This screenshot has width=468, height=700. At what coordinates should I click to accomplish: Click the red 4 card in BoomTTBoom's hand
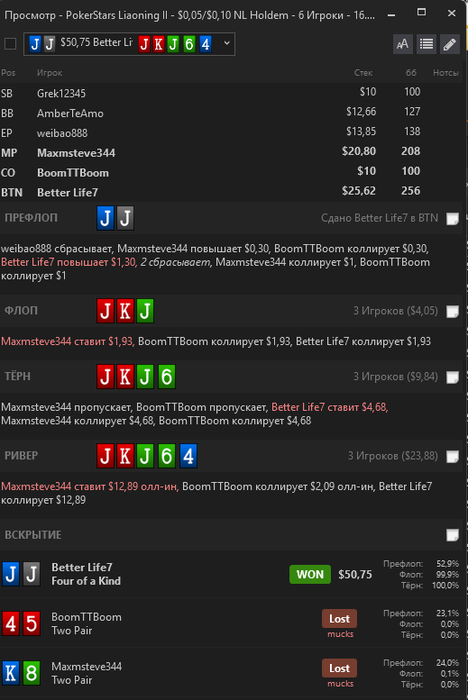pos(11,623)
